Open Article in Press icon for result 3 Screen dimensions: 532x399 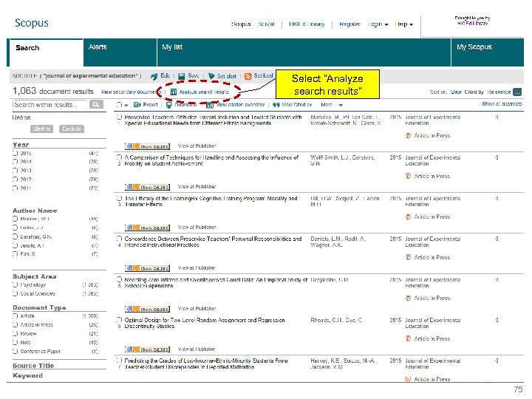(x=408, y=216)
